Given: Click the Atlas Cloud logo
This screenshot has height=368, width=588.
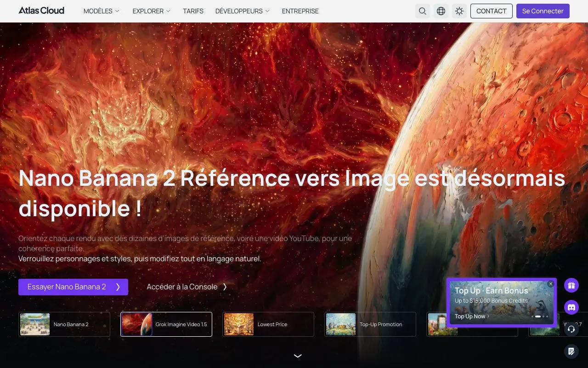Looking at the screenshot, I should (41, 11).
